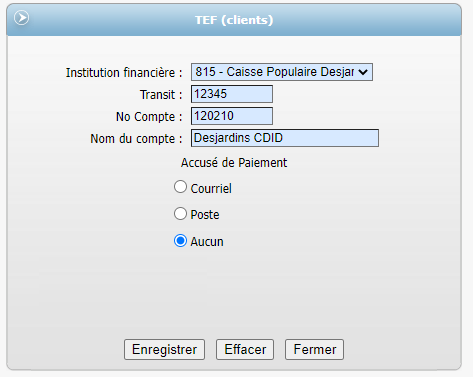Open the Institution financière dropdown

282,72
